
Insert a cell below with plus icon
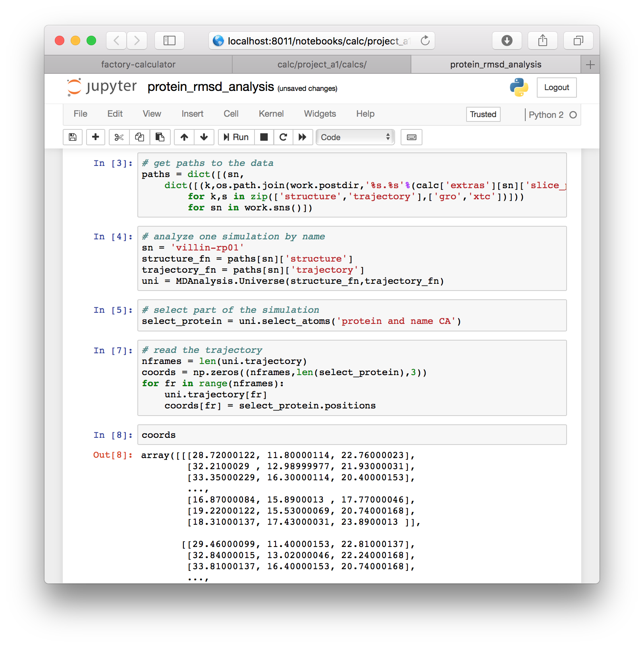click(x=96, y=137)
